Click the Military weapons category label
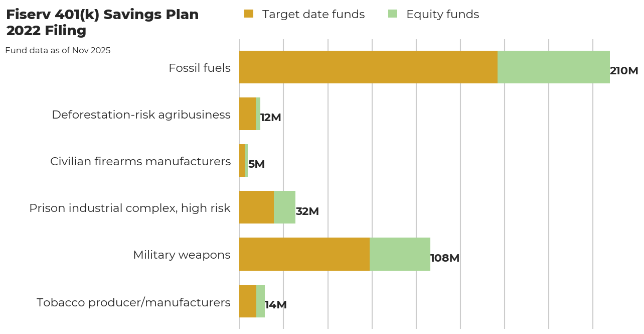Image resolution: width=644 pixels, height=334 pixels. pyautogui.click(x=182, y=255)
